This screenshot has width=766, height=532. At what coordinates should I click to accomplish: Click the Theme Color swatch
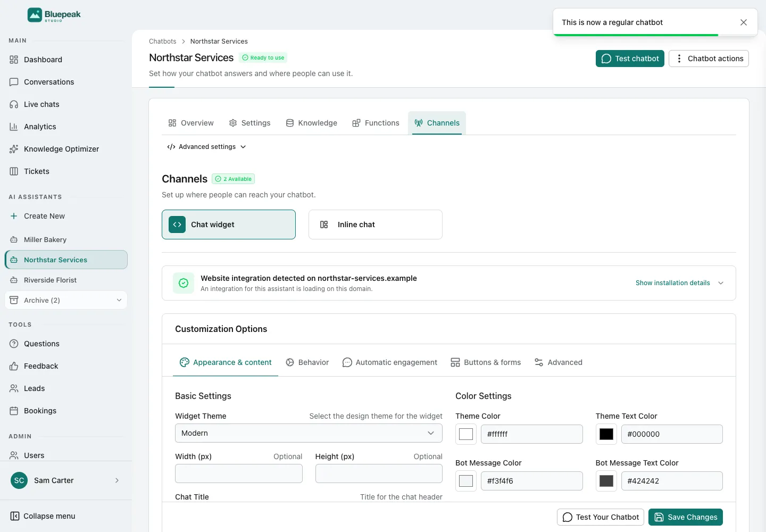point(466,434)
